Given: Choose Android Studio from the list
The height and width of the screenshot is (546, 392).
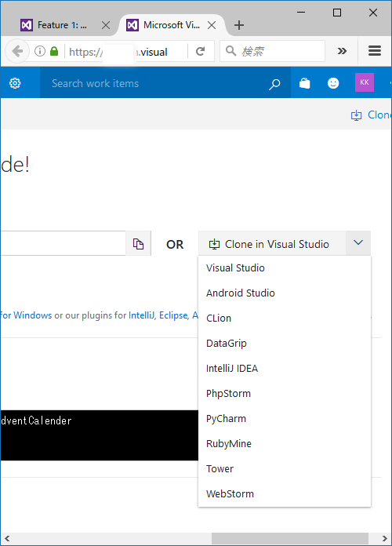Looking at the screenshot, I should (285, 293).
